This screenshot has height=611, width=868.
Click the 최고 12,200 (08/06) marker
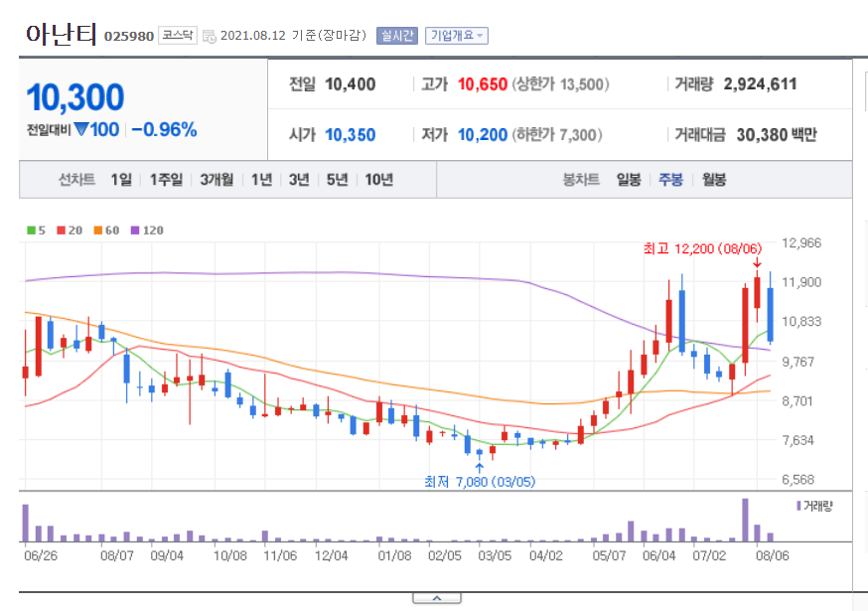coord(702,248)
